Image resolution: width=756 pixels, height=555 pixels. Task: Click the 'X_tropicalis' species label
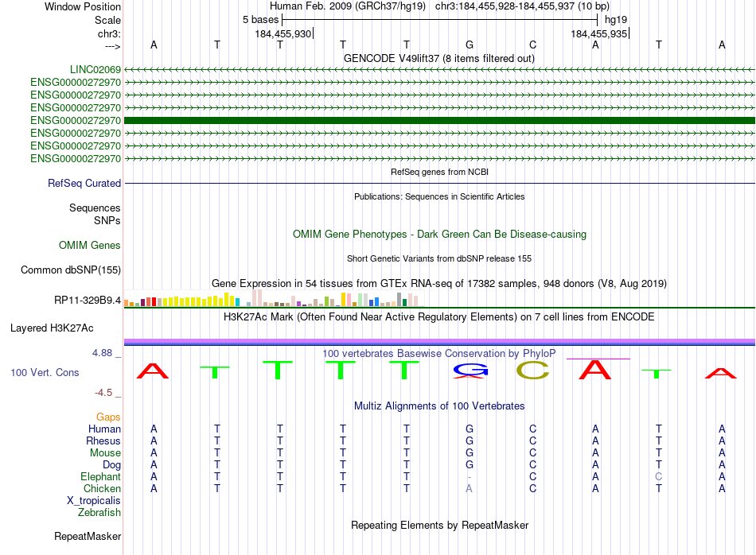tap(94, 501)
